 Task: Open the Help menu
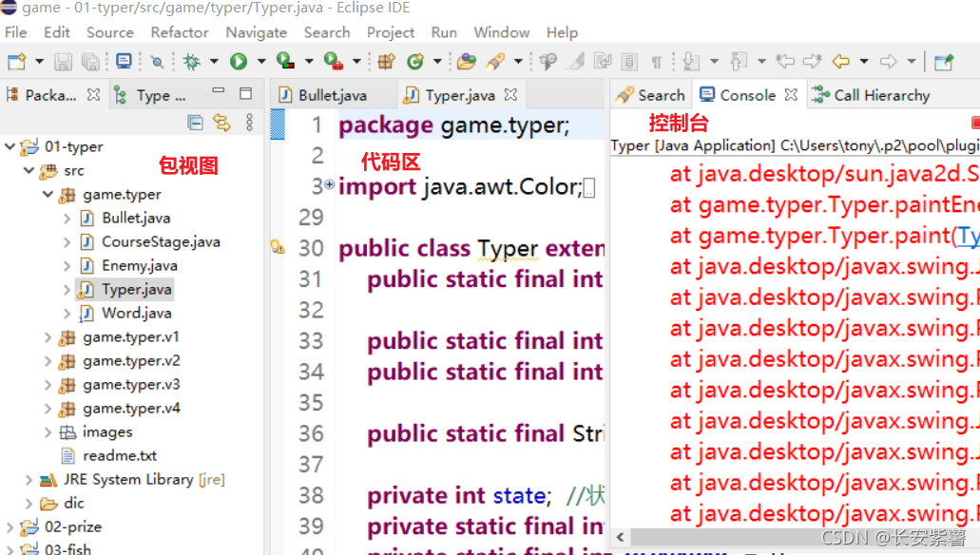pos(562,32)
